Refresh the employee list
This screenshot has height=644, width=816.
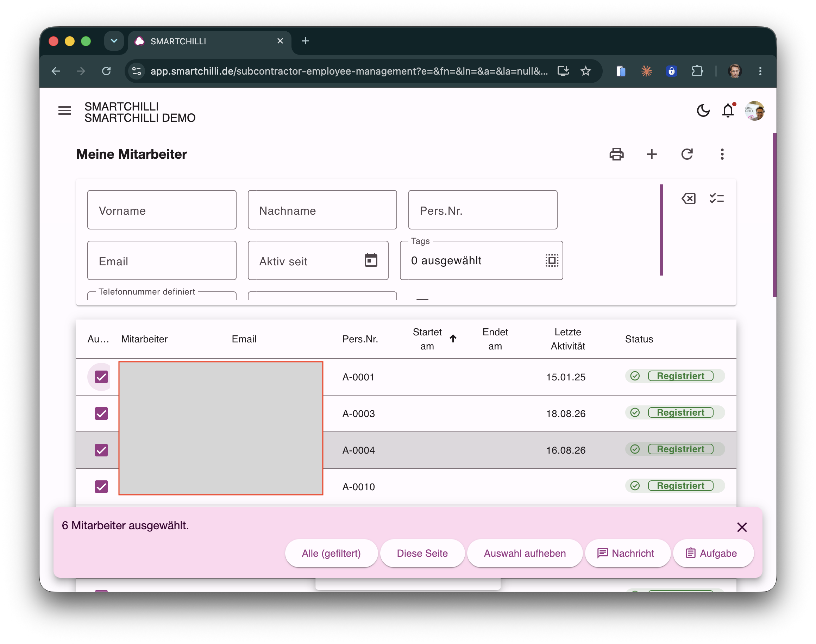687,154
